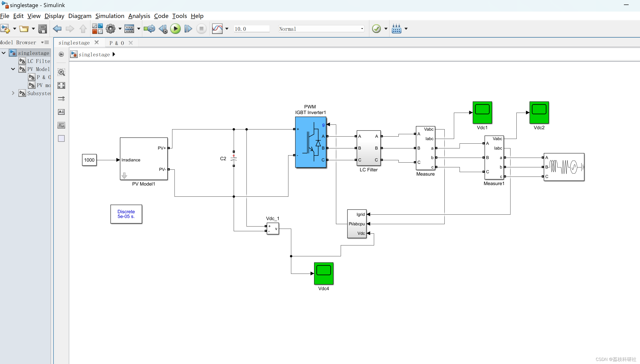The height and width of the screenshot is (364, 640).
Task: Click the Open folder icon
Action: pyautogui.click(x=24, y=29)
